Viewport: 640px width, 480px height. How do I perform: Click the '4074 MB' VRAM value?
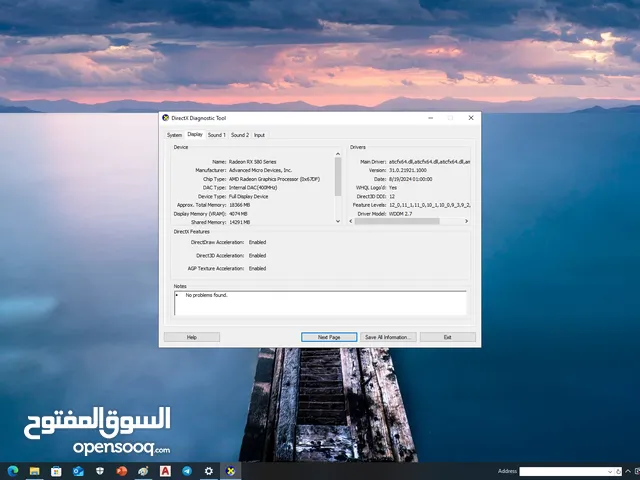(x=238, y=214)
